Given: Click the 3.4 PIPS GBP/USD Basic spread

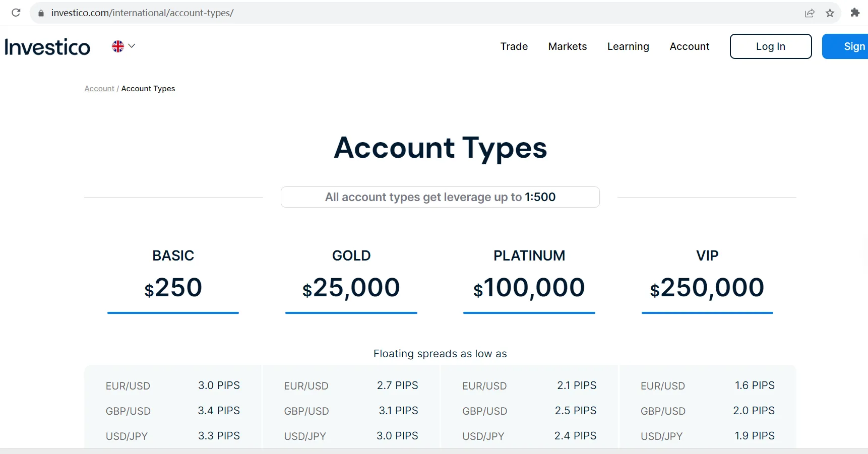Looking at the screenshot, I should [219, 411].
